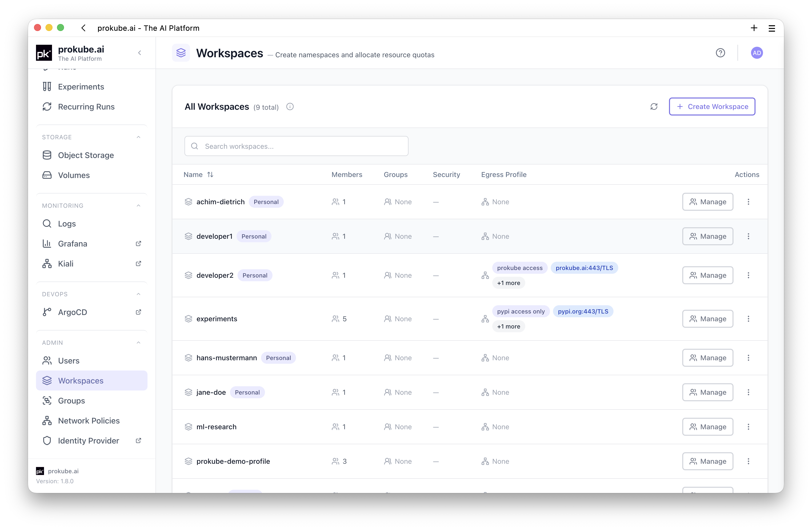This screenshot has height=530, width=812.
Task: Collapse the MONITORING section
Action: (138, 205)
